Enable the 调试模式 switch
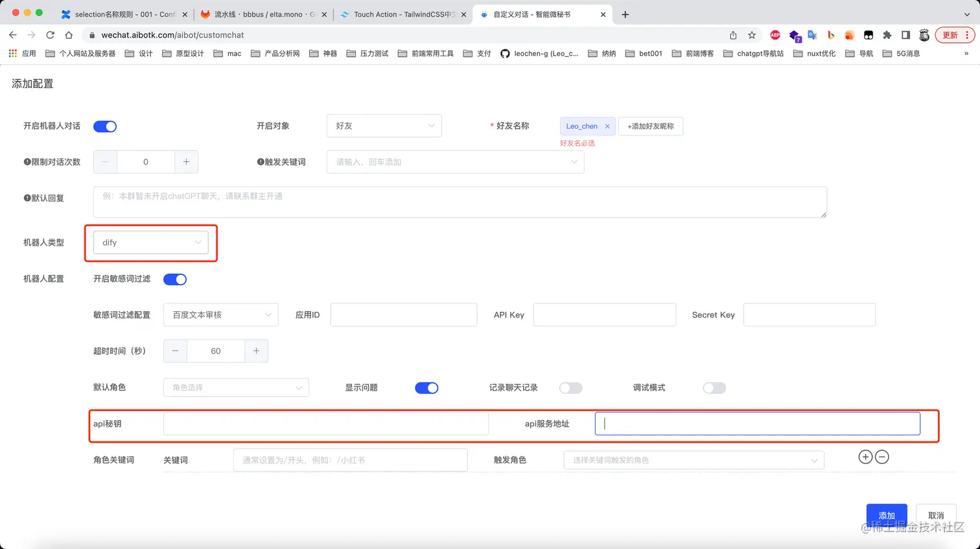This screenshot has height=549, width=980. point(714,388)
